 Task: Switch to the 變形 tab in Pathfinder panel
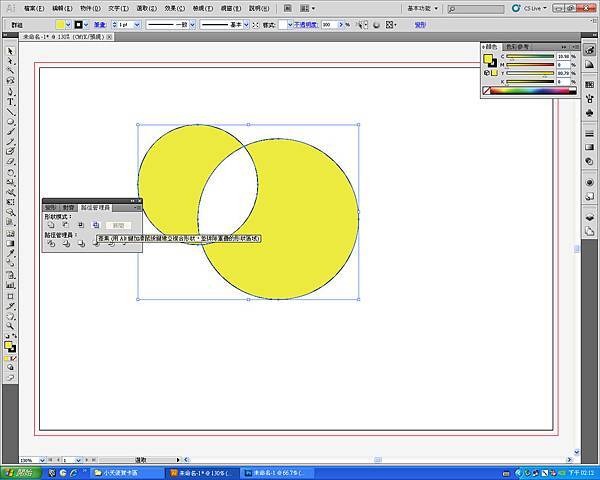[51, 204]
